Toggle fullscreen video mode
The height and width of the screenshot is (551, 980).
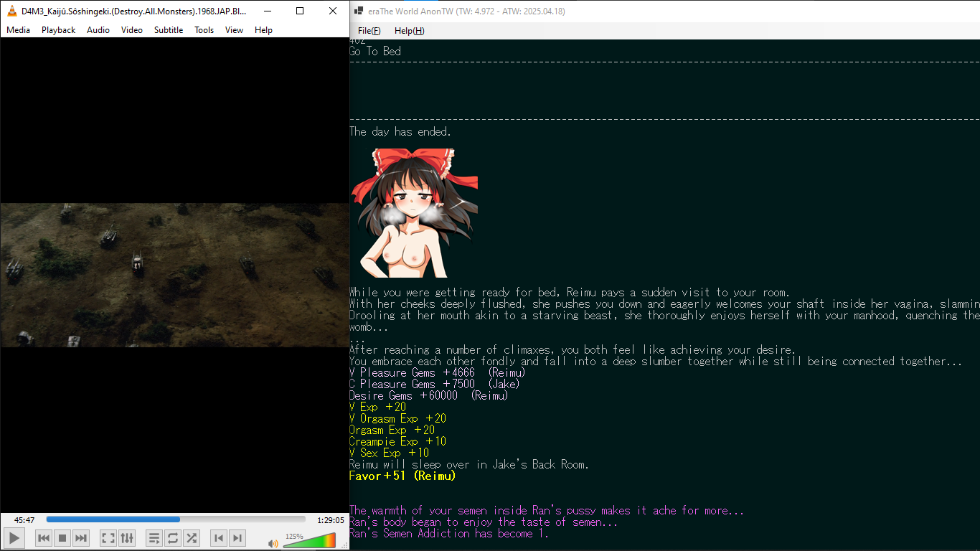[108, 538]
